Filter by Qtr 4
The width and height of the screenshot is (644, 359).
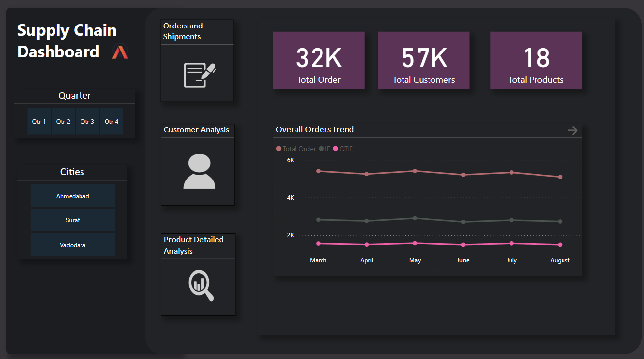(x=111, y=122)
